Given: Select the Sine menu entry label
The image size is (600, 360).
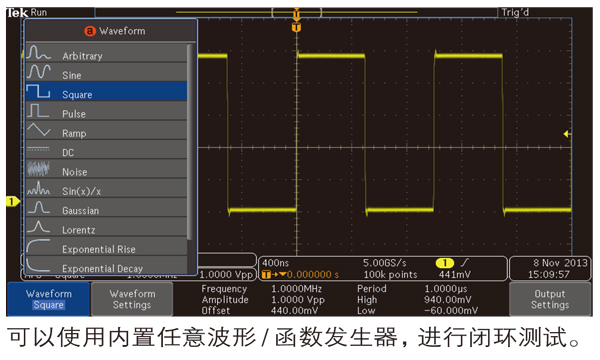Looking at the screenshot, I should [x=72, y=75].
